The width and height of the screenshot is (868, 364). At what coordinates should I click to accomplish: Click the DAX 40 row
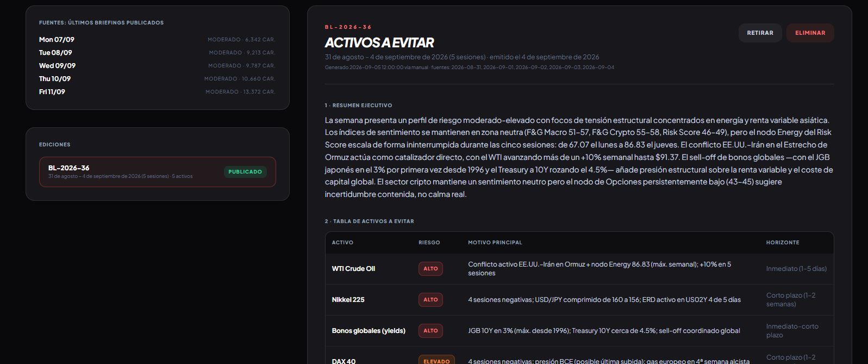579,356
